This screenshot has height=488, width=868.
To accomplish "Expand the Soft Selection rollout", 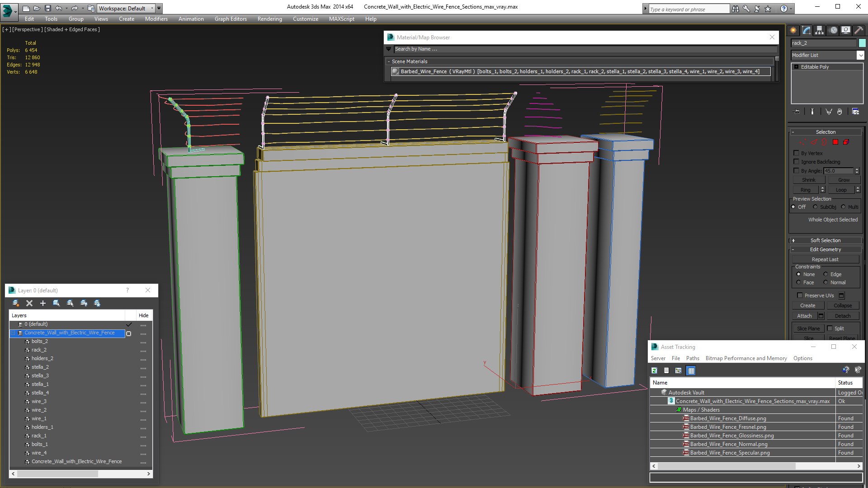I will click(825, 240).
